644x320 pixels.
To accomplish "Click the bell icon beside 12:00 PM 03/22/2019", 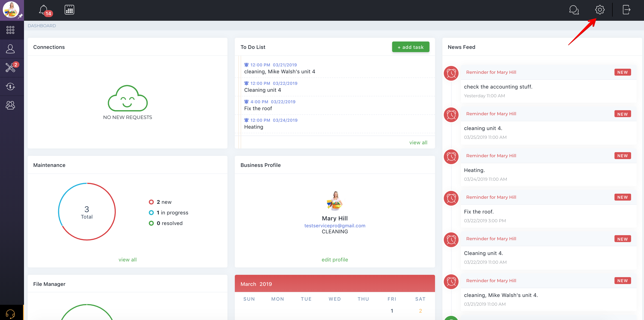I will coord(246,83).
